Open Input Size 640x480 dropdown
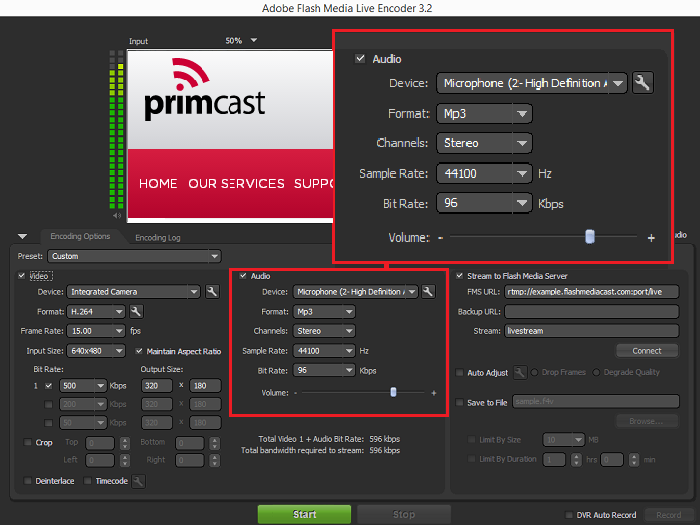 click(96, 351)
